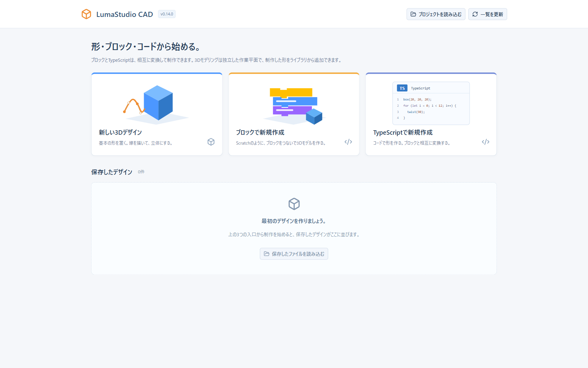Click the 形・ブロック・コードから始める。 heading
The height and width of the screenshot is (368, 588).
(146, 47)
